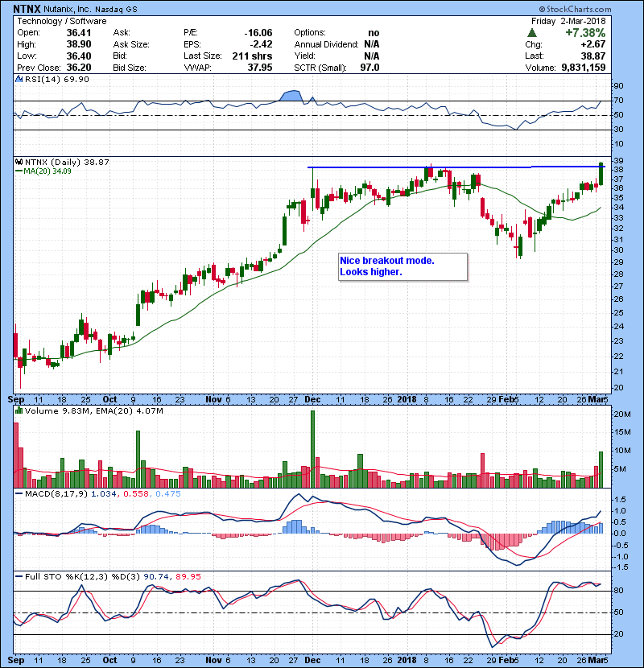Click the Prev Close value 36.20

(79, 68)
